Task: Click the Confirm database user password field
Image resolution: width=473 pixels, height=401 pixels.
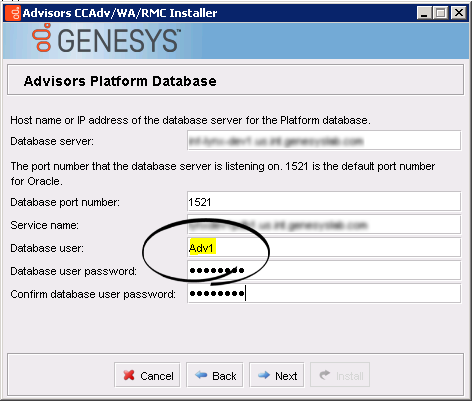Action: (324, 293)
